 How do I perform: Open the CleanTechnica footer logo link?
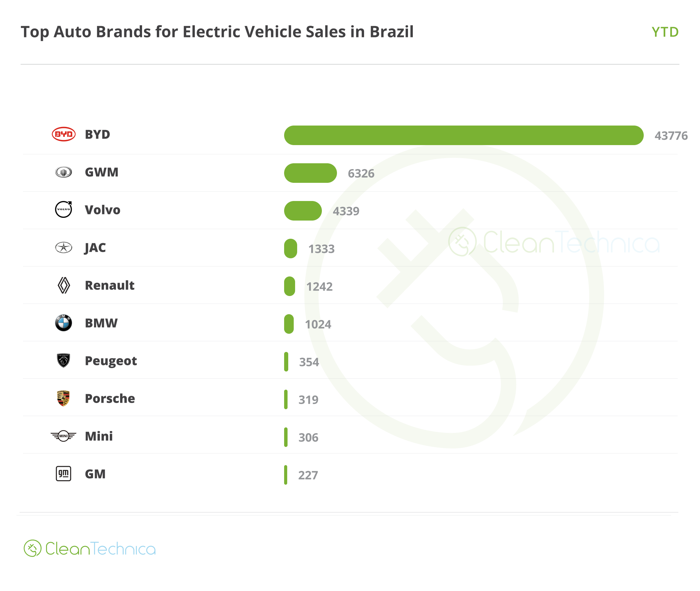90,548
